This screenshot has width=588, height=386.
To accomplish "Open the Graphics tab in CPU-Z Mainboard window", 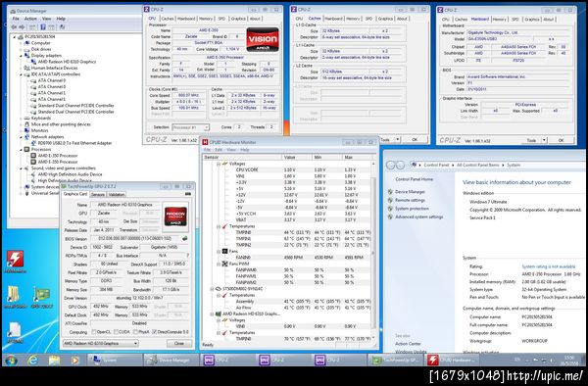I will tap(531, 20).
